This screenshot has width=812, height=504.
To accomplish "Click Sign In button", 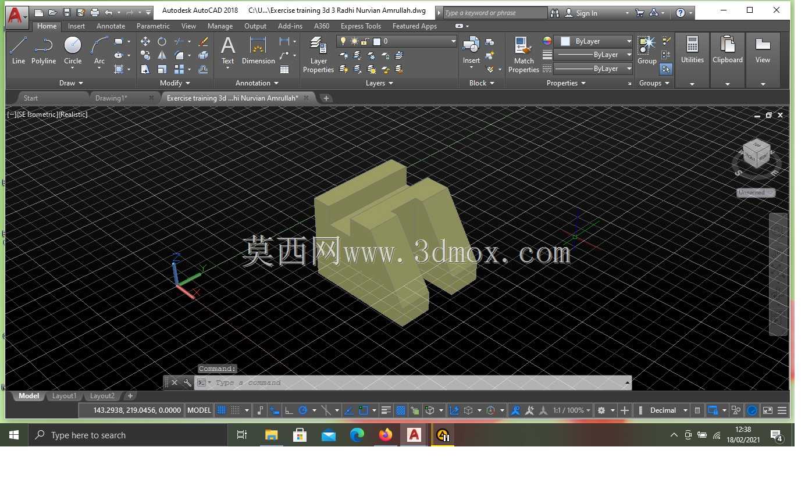I will click(x=586, y=13).
